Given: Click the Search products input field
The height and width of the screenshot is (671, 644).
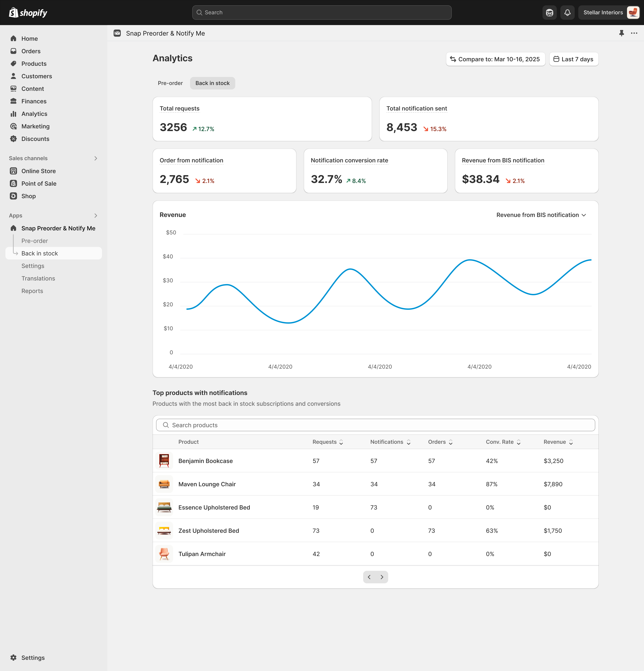Looking at the screenshot, I should tap(375, 425).
